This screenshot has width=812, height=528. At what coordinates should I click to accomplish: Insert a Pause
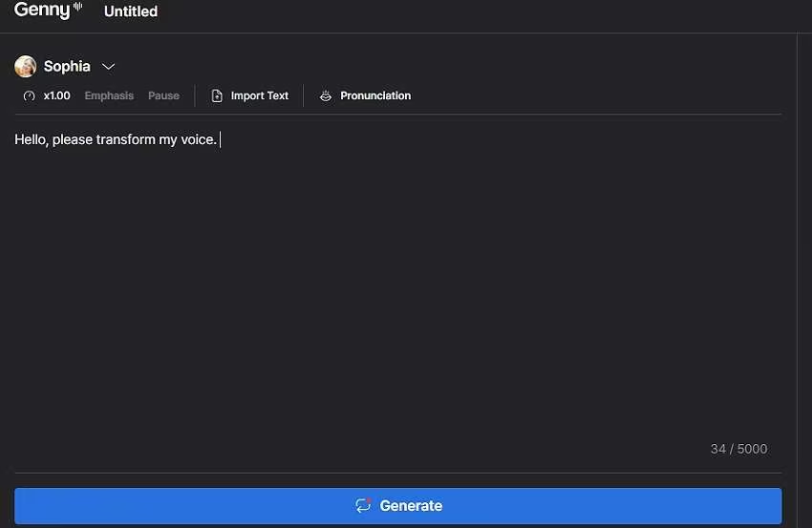click(x=163, y=95)
